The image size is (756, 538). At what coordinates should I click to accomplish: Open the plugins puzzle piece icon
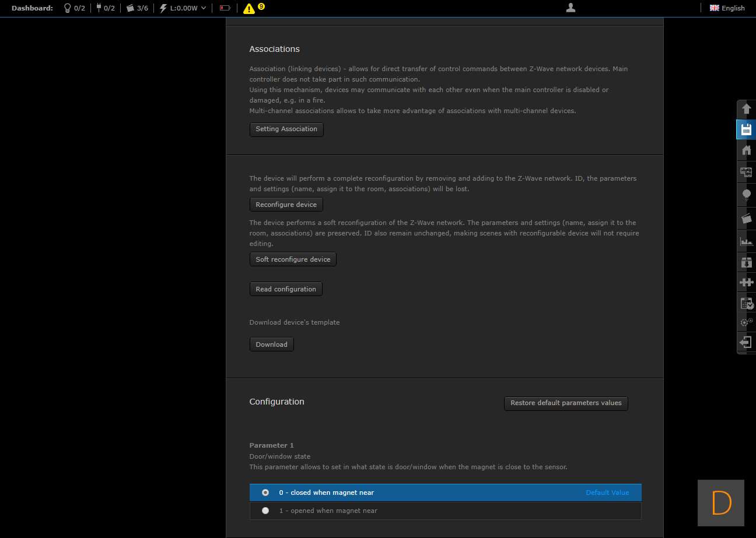tap(746, 282)
